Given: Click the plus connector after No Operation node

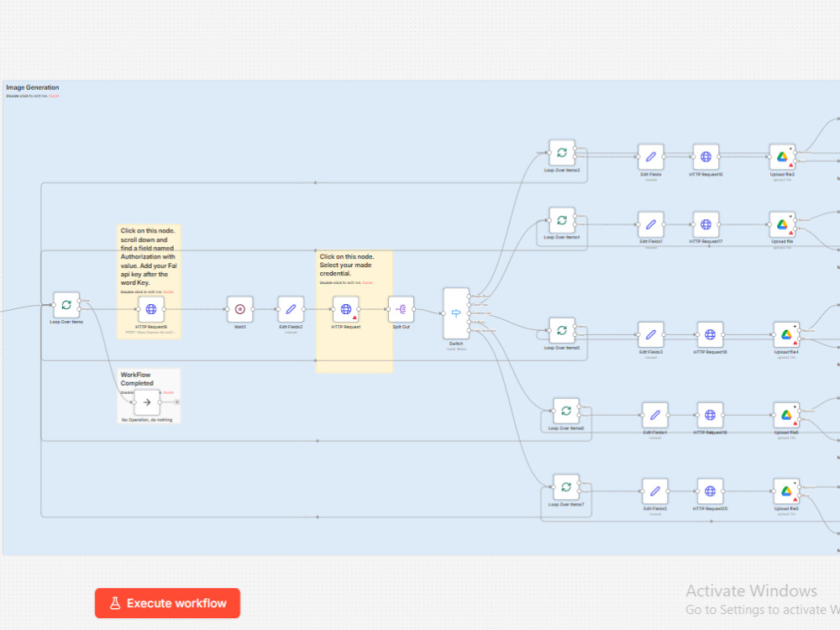Looking at the screenshot, I should click(176, 402).
